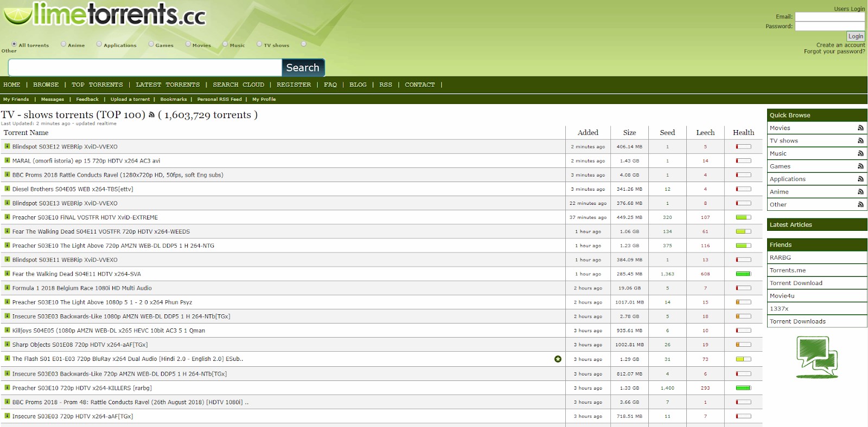Screen dimensions: 868x427
Task: Click download icon for Sharp Objects S01E08
Action: pos(7,344)
